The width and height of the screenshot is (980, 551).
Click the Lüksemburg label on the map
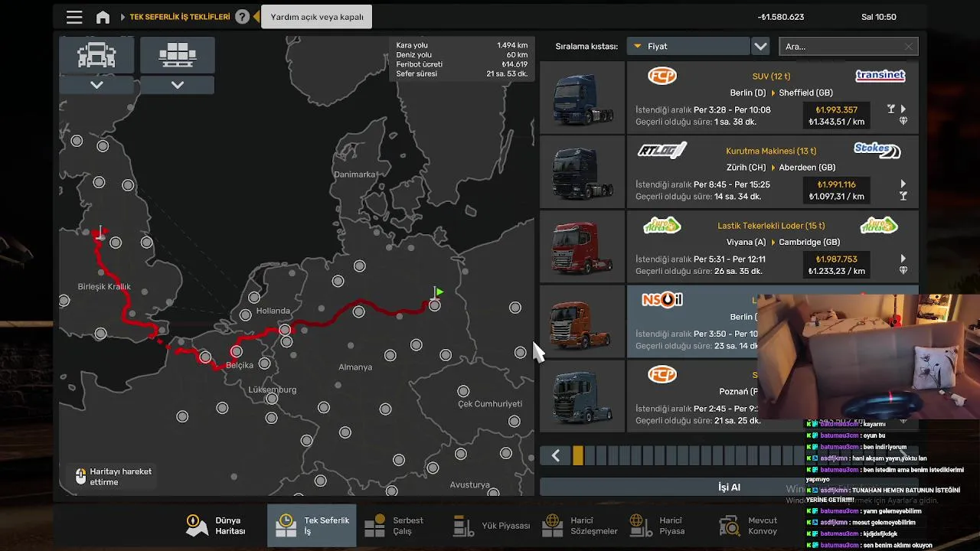[x=272, y=390]
